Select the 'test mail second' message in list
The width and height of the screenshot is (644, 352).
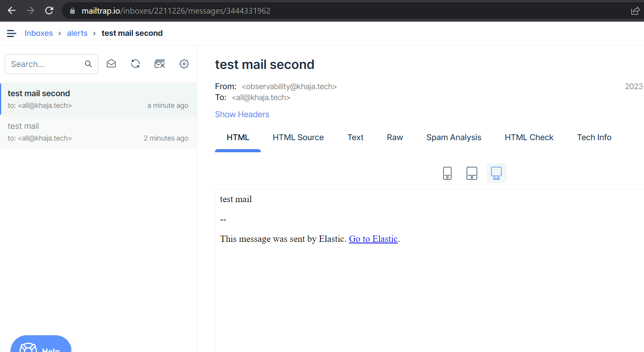tap(99, 99)
